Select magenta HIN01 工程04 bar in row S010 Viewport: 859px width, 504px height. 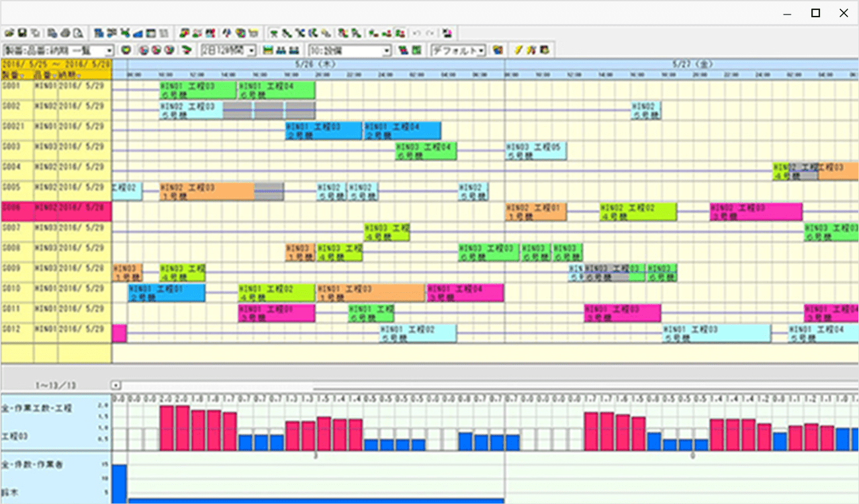(466, 293)
